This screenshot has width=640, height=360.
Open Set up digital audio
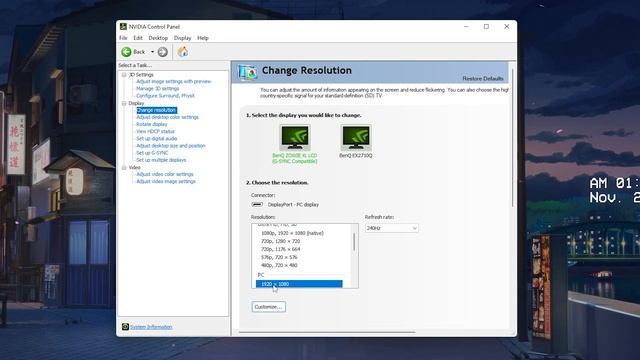157,138
